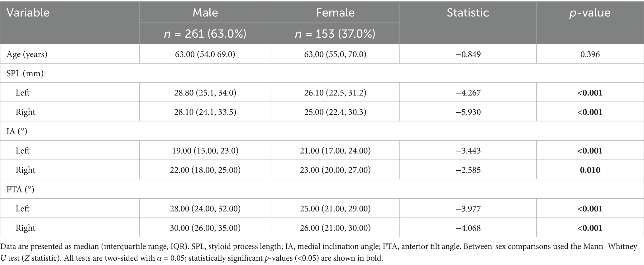The width and height of the screenshot is (644, 265).
Task: Select the 0.396 p-value cell
Action: (590, 54)
